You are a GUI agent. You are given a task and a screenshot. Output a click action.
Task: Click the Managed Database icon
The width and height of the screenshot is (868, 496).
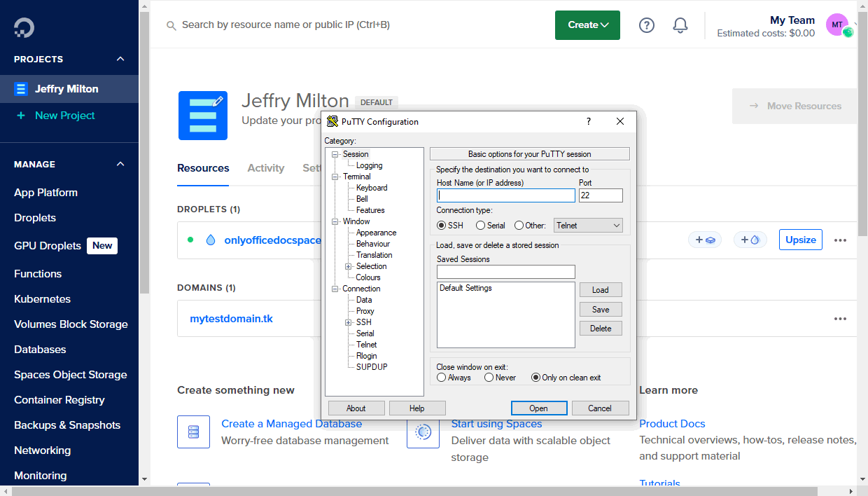click(193, 432)
